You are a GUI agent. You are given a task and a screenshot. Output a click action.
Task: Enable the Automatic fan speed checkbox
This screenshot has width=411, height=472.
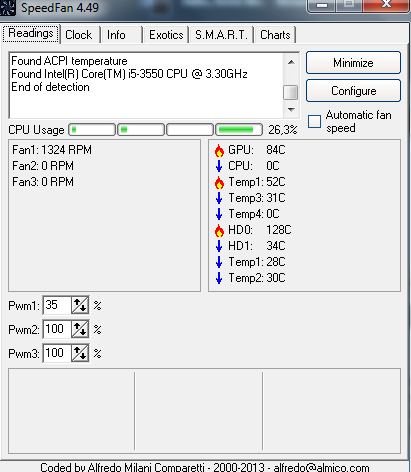coord(314,121)
